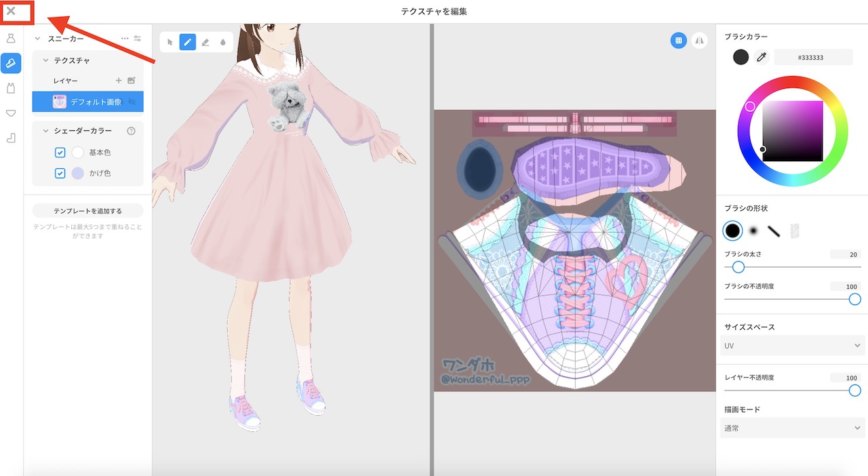
Task: Disable the かげ色 shader color checkbox
Action: coord(60,173)
